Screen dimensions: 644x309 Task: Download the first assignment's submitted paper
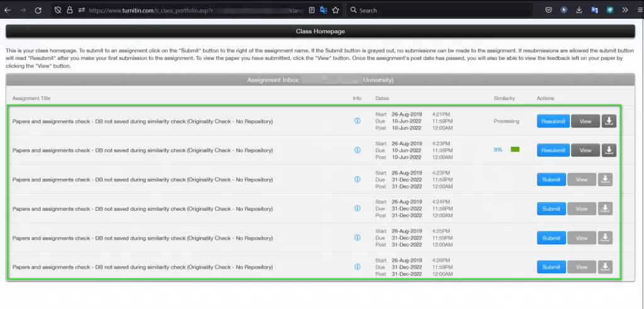609,121
